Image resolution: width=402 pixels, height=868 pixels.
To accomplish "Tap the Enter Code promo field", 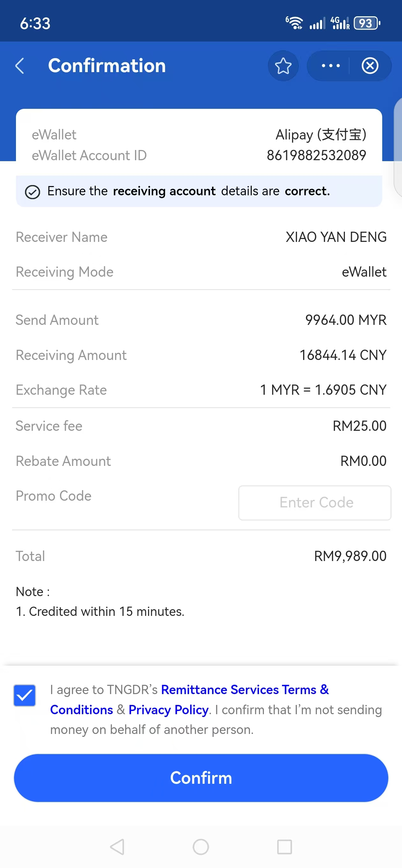I will (315, 502).
